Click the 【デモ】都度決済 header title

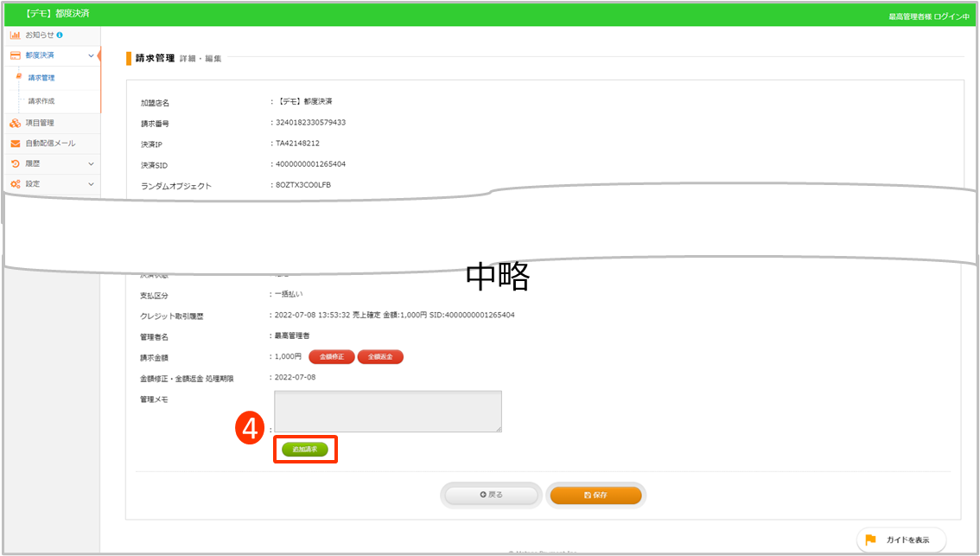click(58, 14)
